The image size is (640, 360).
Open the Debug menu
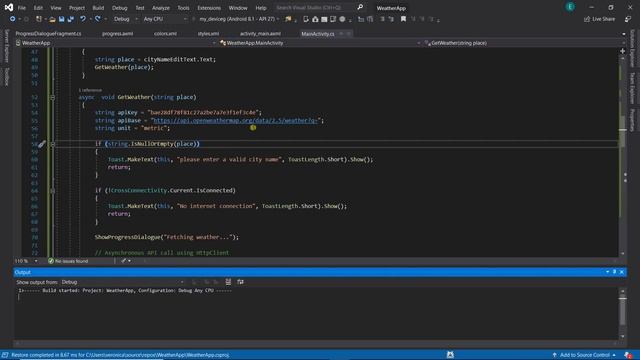[x=120, y=8]
